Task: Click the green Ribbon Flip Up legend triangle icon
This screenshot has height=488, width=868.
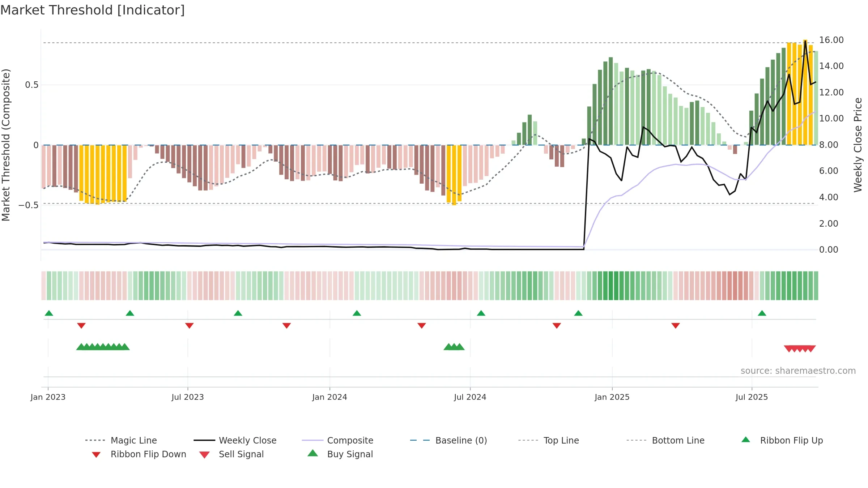Action: point(746,440)
